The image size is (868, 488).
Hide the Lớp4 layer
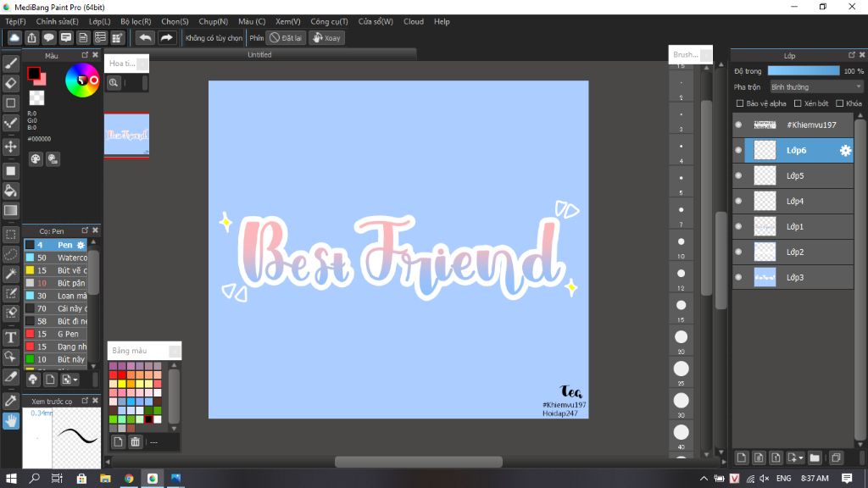pos(738,202)
